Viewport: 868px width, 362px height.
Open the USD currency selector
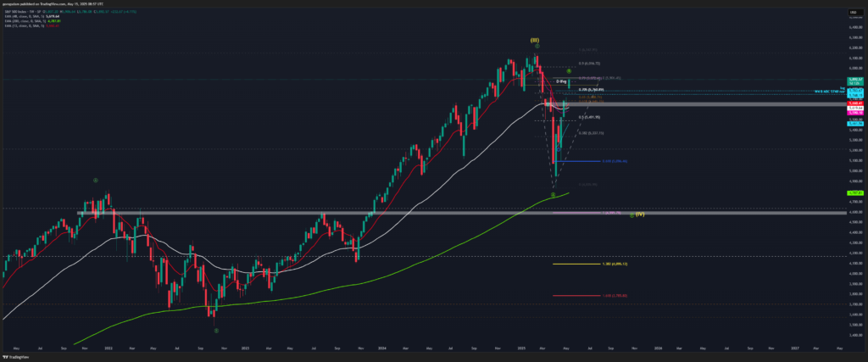point(854,10)
